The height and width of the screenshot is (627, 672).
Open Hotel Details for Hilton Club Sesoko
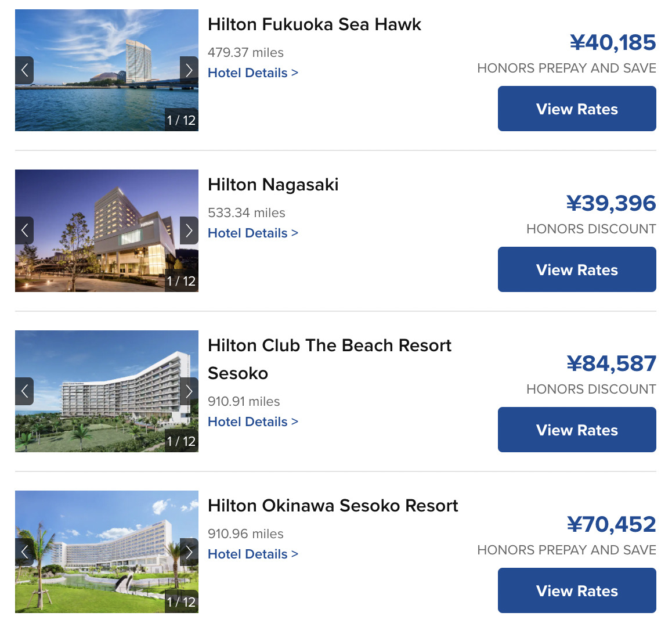253,421
